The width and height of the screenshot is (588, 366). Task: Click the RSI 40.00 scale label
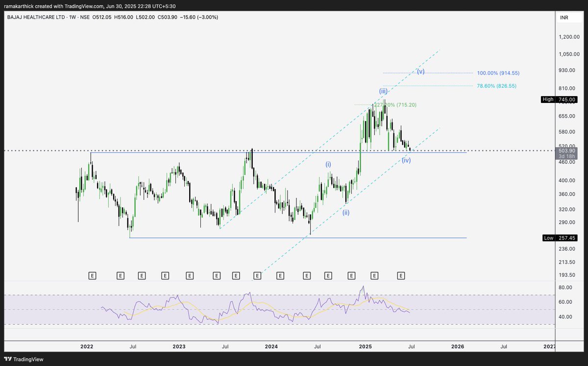(x=566, y=317)
